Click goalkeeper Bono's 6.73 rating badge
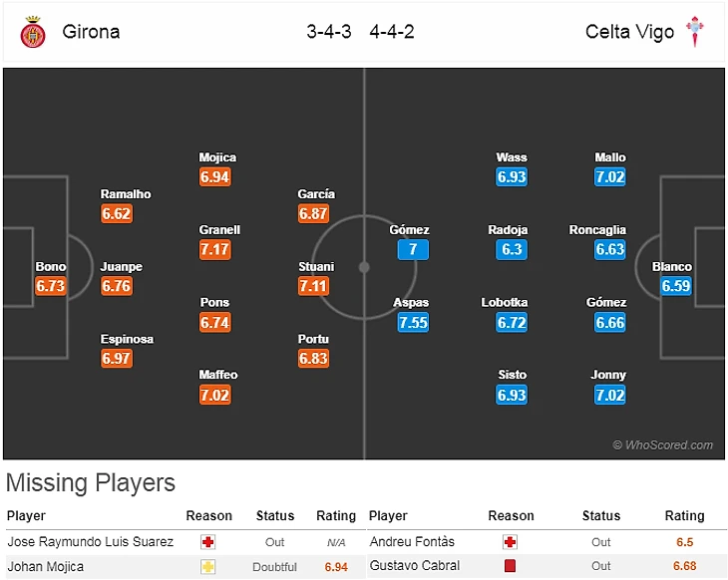 coord(50,286)
